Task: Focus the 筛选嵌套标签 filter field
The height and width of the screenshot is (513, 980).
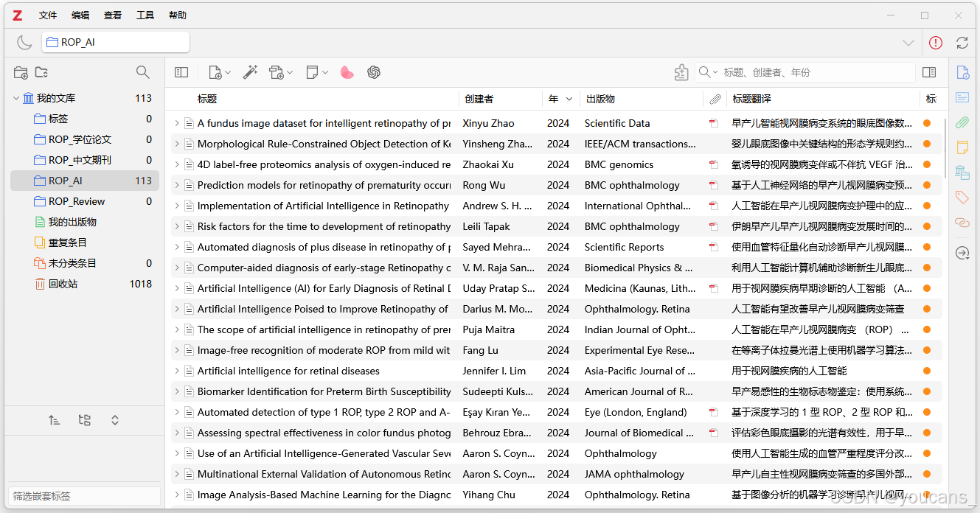Action: 84,496
